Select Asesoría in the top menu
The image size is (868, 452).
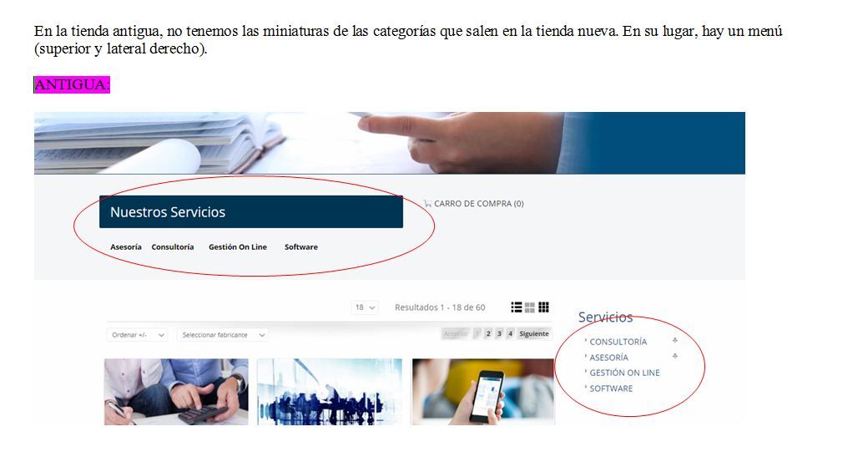(126, 247)
